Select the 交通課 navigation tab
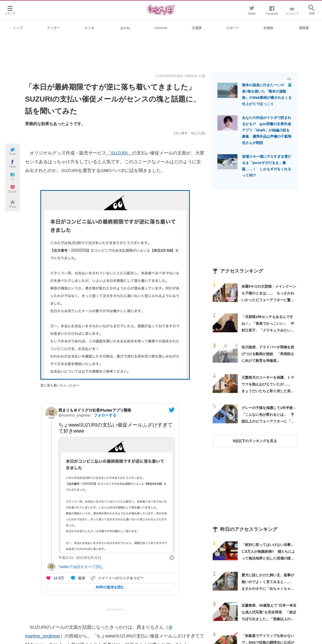 (x=197, y=28)
